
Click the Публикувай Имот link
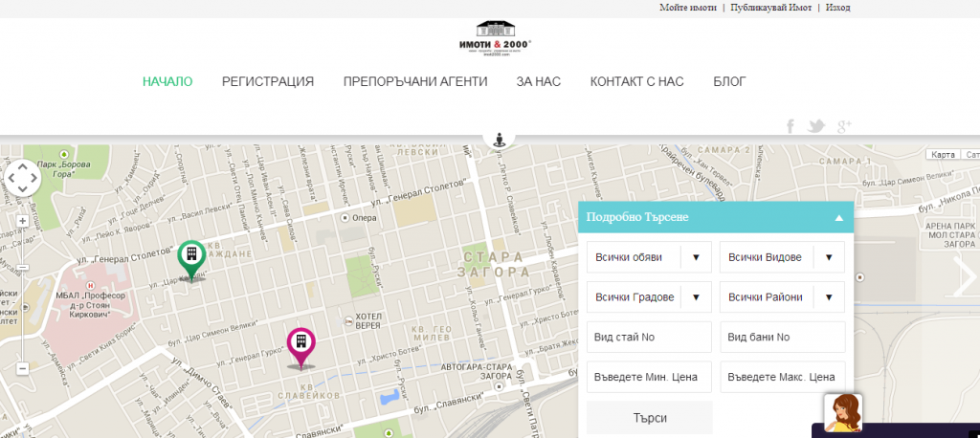(x=771, y=8)
